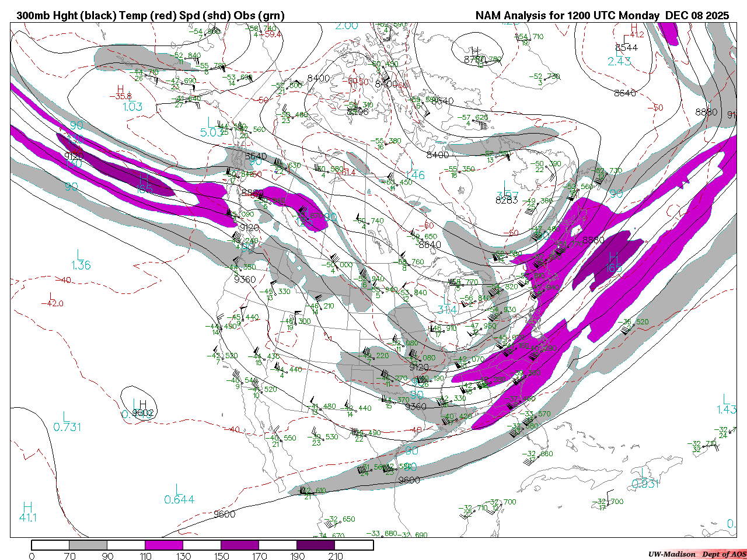Click the cyan "314" value
The height and width of the screenshot is (560, 747).
click(x=447, y=310)
